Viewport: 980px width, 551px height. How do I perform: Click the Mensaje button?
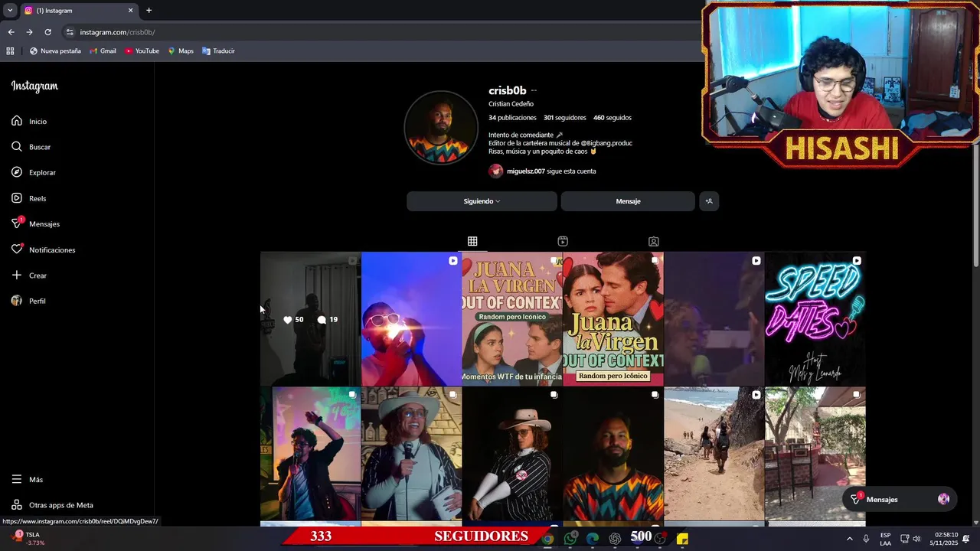coord(628,201)
